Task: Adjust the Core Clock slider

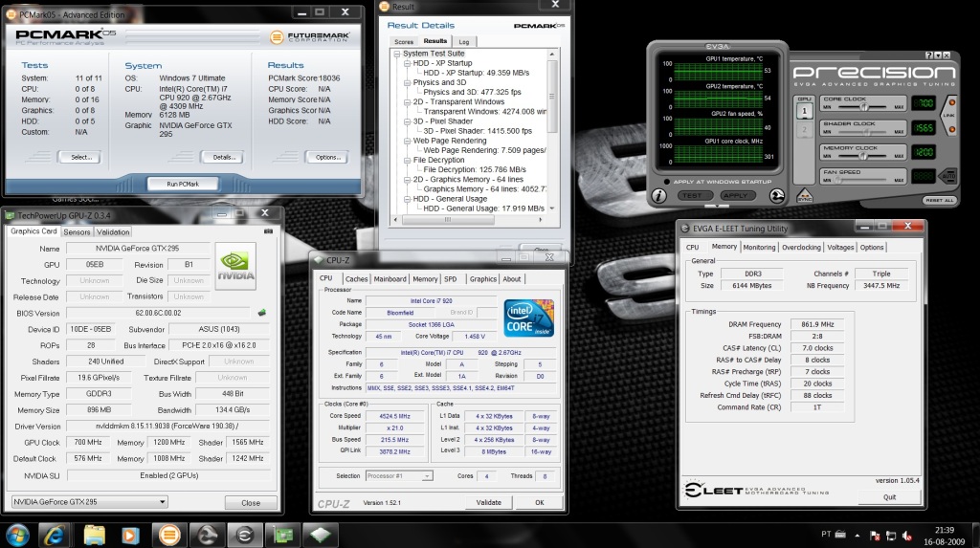Action: click(x=863, y=107)
